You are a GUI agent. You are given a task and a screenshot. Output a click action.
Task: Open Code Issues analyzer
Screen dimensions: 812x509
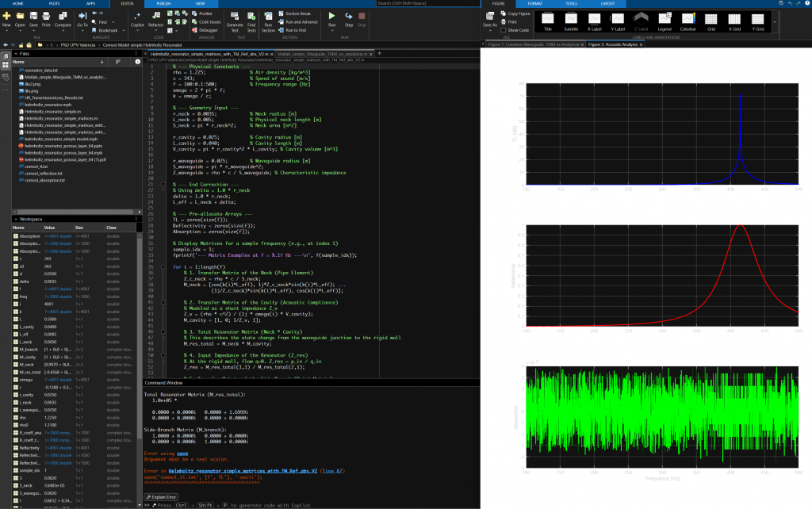click(x=206, y=21)
